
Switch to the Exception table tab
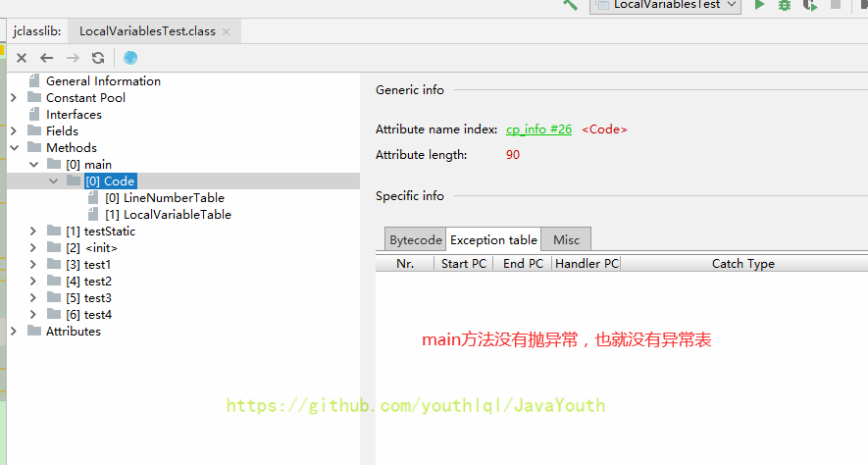[x=493, y=239]
